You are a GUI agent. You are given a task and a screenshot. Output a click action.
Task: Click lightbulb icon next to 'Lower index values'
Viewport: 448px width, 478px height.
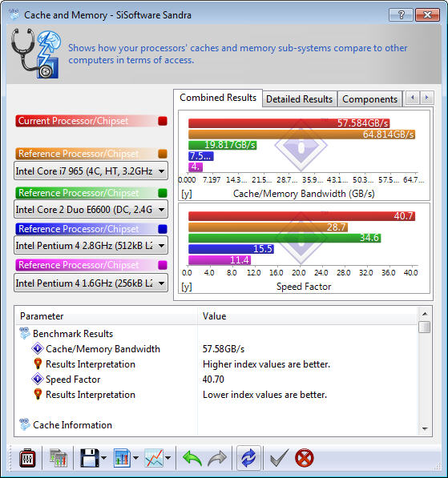[38, 394]
